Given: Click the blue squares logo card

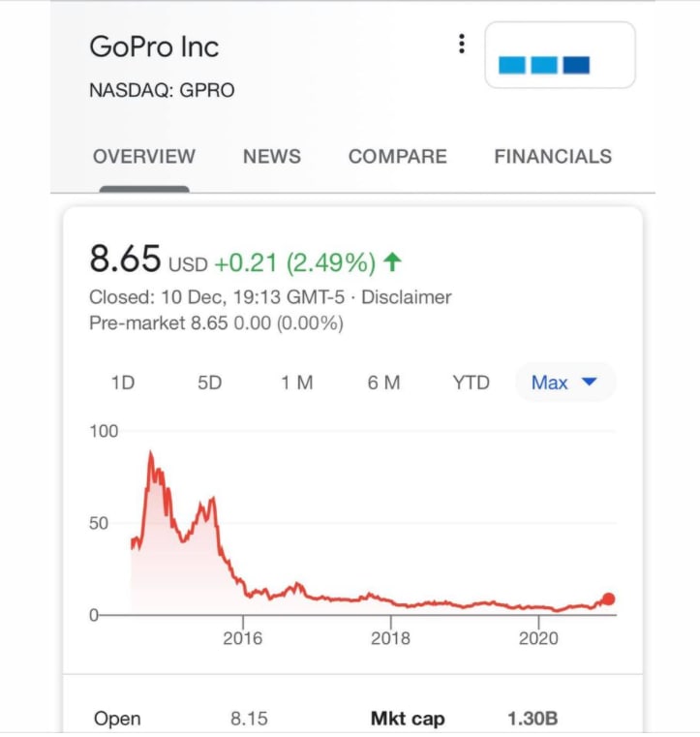Looking at the screenshot, I should pyautogui.click(x=560, y=55).
